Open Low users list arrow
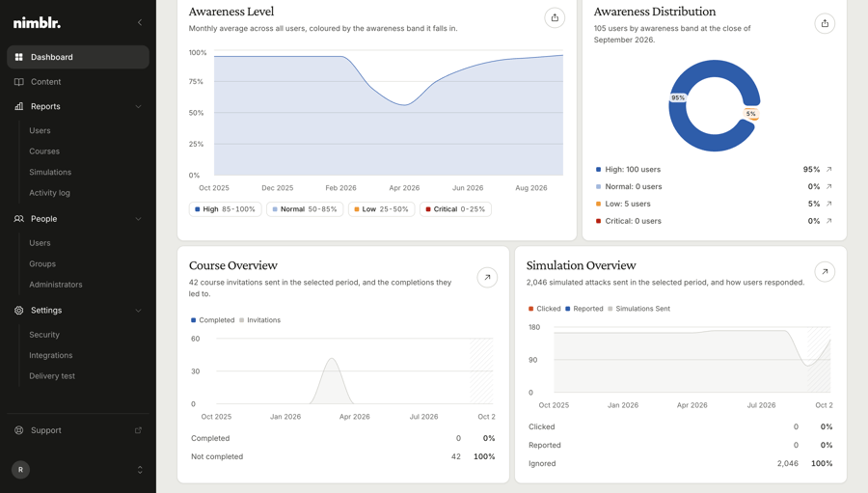The image size is (868, 493). [x=828, y=204]
